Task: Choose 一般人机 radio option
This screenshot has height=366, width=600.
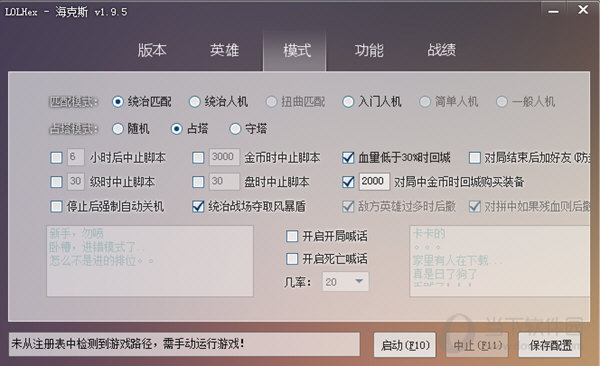Action: click(x=502, y=102)
